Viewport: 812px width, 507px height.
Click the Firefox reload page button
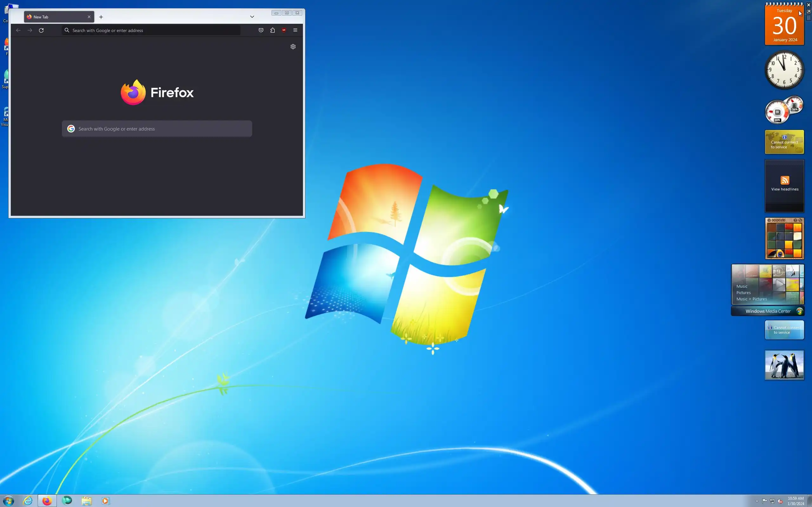(x=41, y=30)
